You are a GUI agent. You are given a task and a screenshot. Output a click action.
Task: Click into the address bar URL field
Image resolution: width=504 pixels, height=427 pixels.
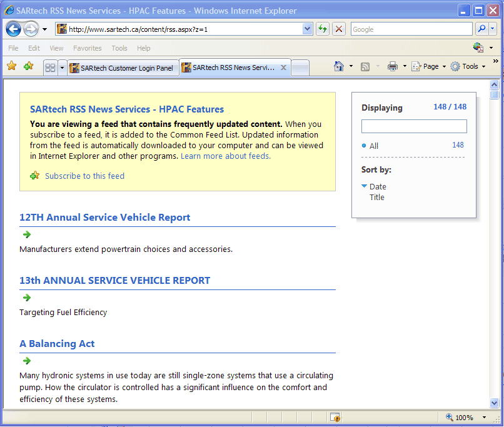coord(179,29)
